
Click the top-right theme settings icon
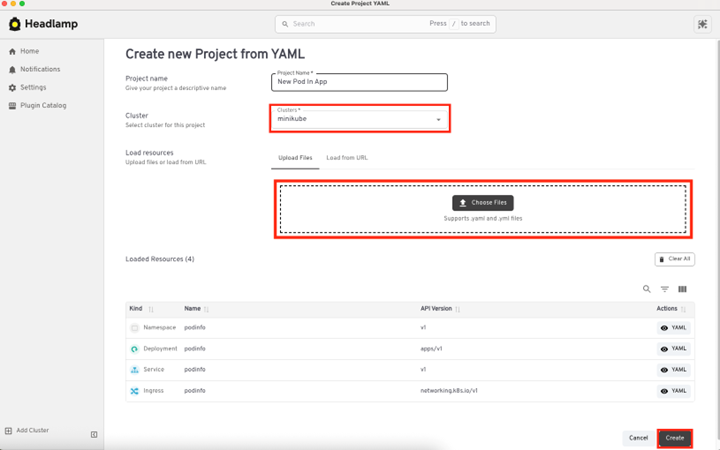[702, 24]
